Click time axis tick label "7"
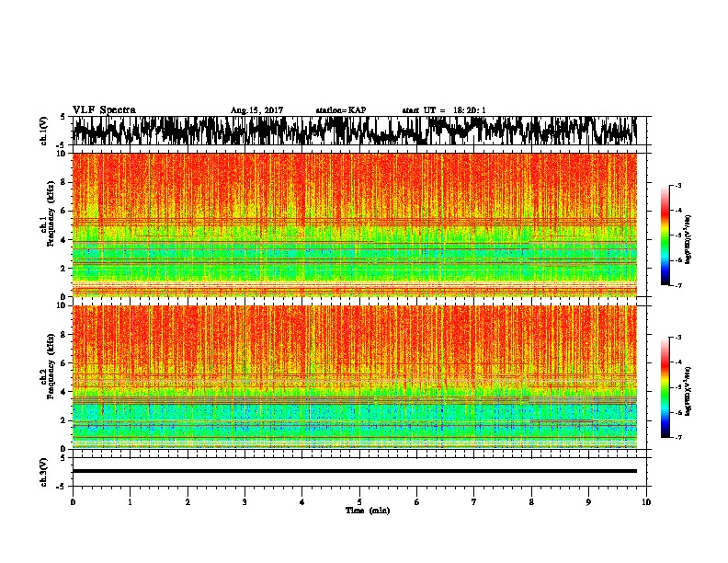 (474, 502)
